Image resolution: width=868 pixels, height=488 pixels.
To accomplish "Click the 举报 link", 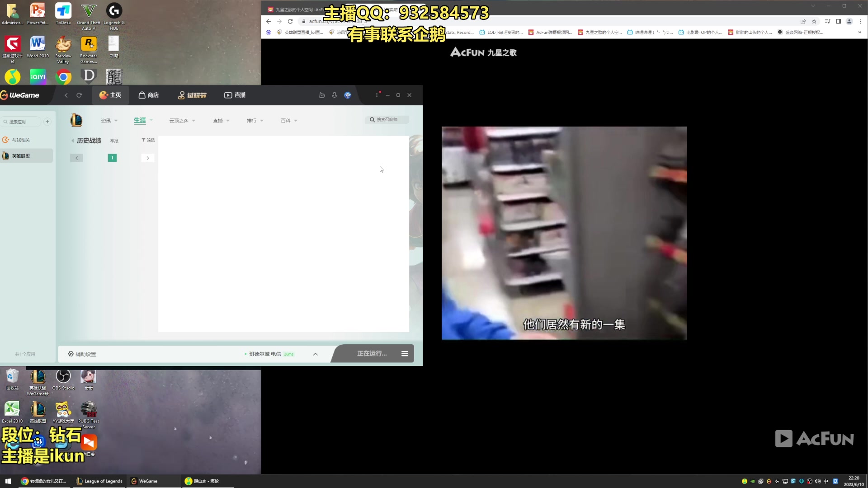I will pos(114,141).
